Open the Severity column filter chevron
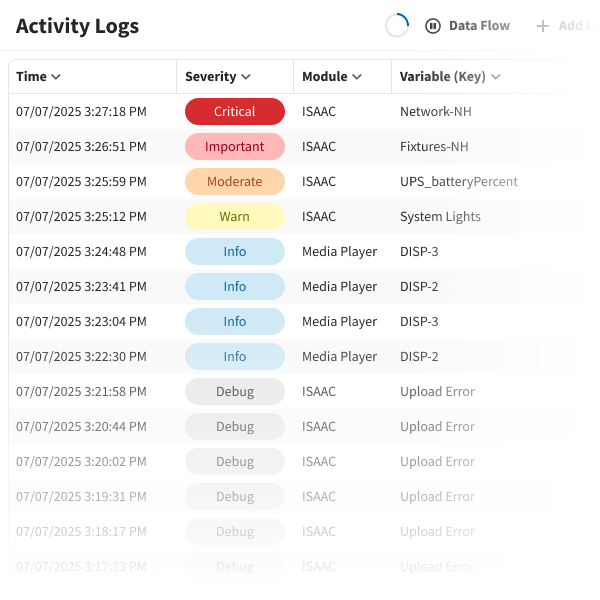The height and width of the screenshot is (600, 600). click(246, 77)
